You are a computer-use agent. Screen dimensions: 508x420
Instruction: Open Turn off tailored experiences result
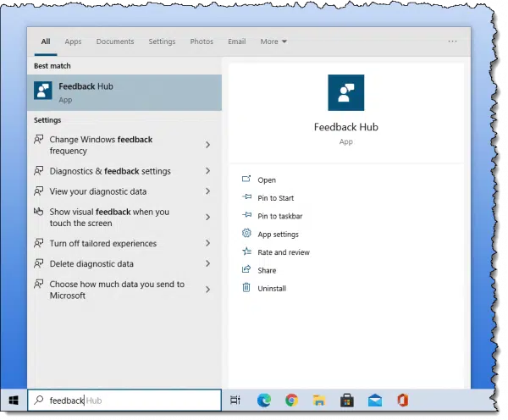(x=123, y=243)
